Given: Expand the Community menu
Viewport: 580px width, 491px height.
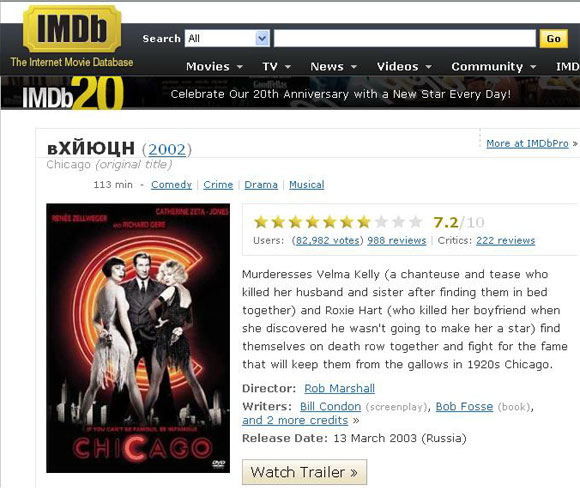Looking at the screenshot, I should 493,67.
